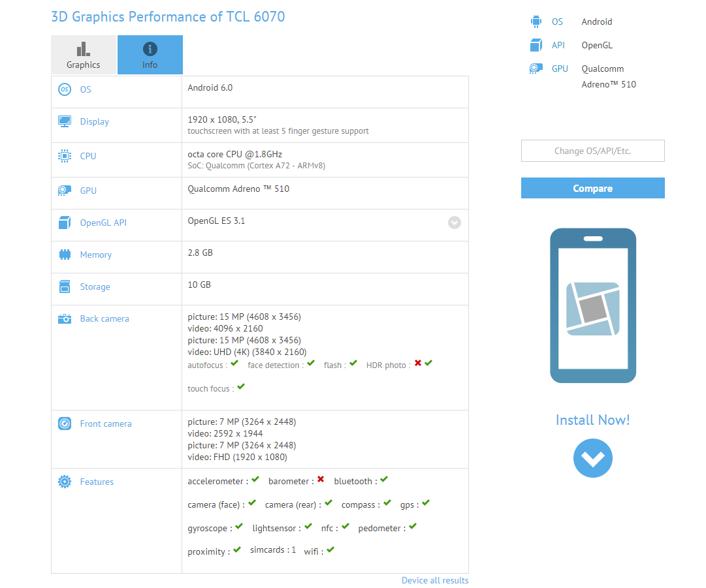Screen dimensions: 706x588
Task: Click the HDR photo red cross
Action: tap(418, 363)
